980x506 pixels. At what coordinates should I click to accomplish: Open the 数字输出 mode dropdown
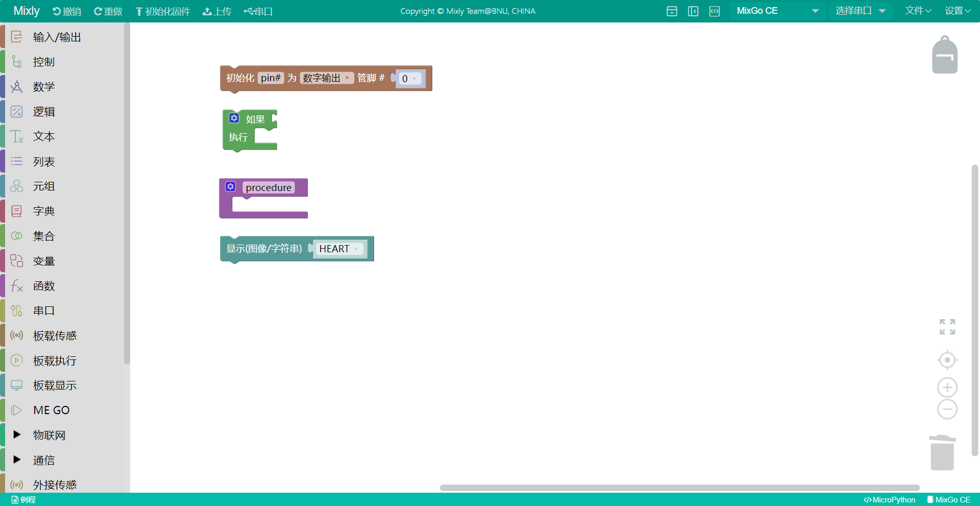327,78
